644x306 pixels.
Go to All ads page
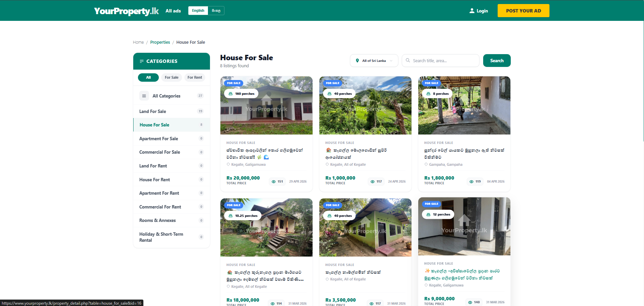point(173,11)
